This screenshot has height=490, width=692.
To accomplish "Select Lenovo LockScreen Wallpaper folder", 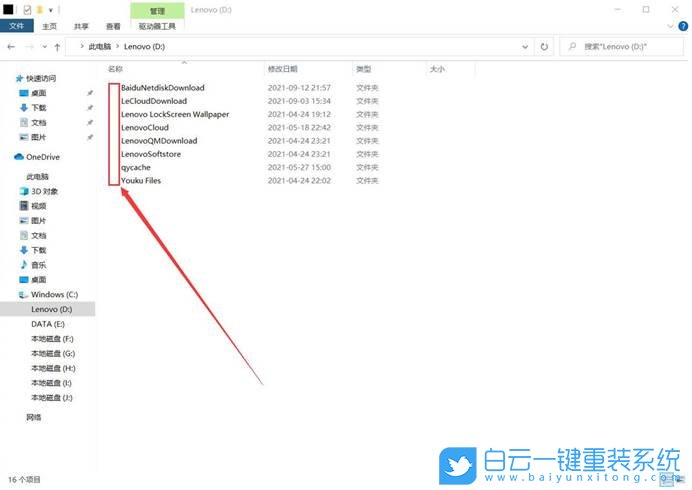I will pyautogui.click(x=175, y=114).
